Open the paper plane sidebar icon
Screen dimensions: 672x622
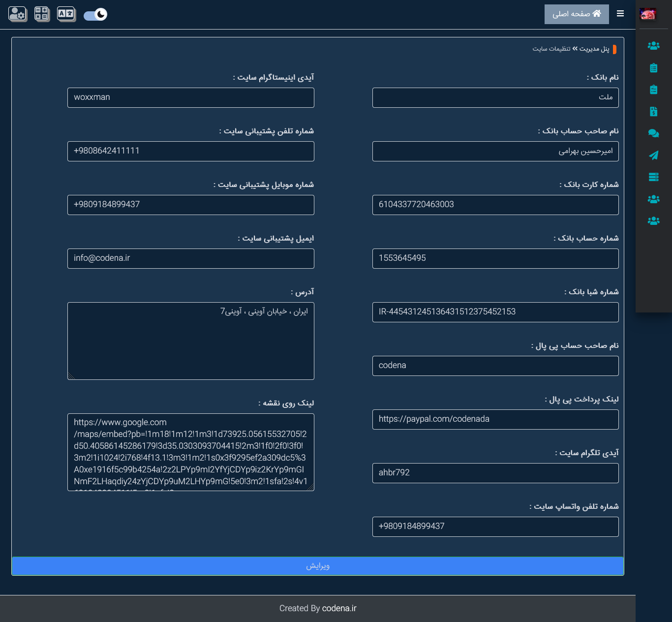(x=653, y=155)
